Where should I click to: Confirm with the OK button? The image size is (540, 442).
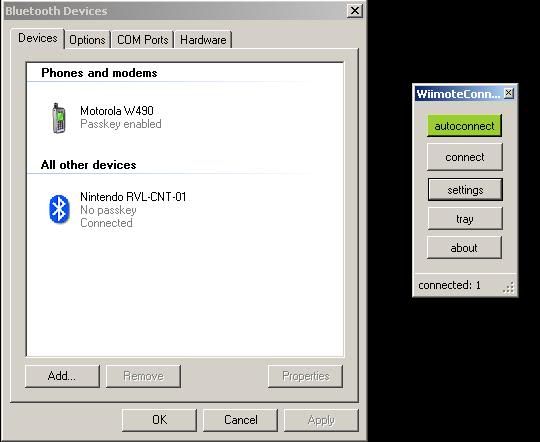(159, 420)
